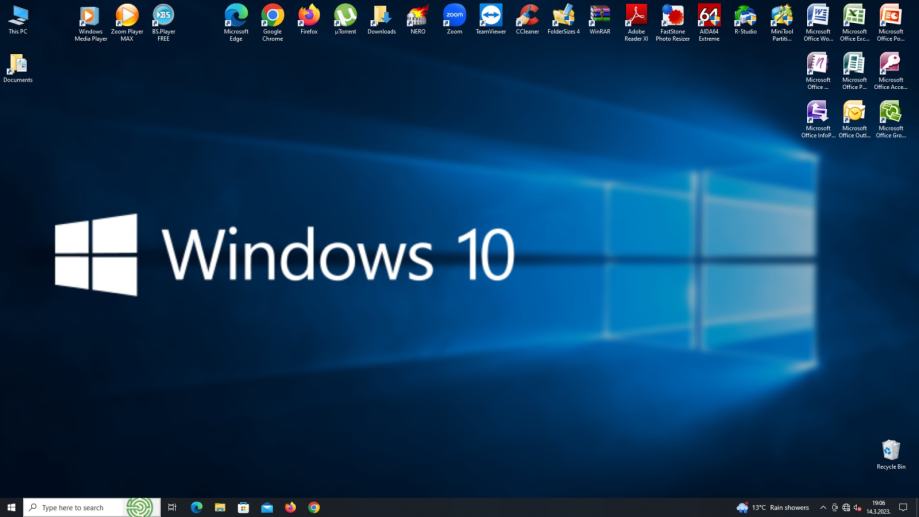Select Microsoft Office Groove shortcut
Image resolution: width=919 pixels, height=517 pixels.
890,119
